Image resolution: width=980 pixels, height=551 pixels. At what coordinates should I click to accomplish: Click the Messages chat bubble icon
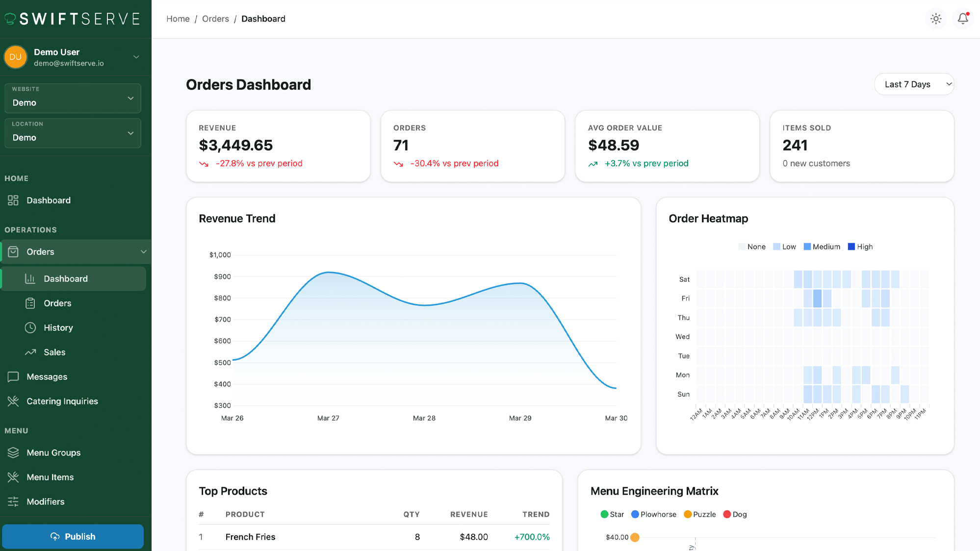(13, 376)
